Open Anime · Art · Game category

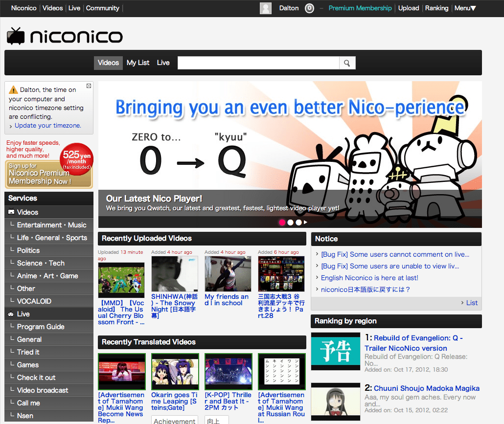(49, 276)
